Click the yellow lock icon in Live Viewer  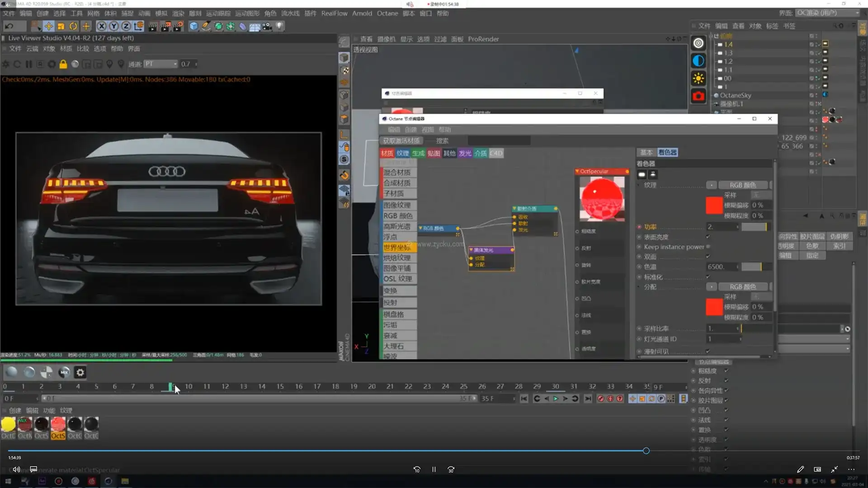pyautogui.click(x=63, y=64)
